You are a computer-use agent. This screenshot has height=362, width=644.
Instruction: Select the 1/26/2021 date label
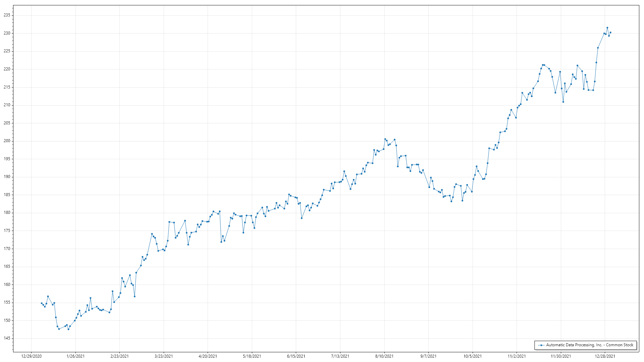click(75, 356)
